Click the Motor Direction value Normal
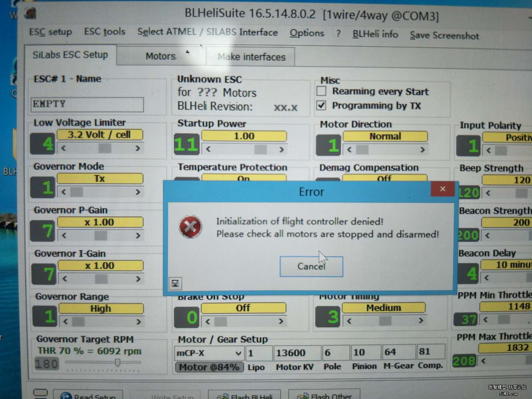 [x=385, y=136]
